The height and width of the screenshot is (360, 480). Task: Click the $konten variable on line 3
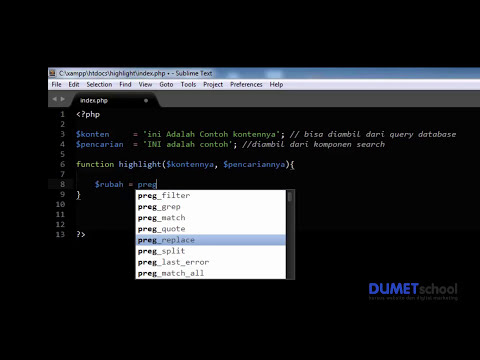pyautogui.click(x=93, y=134)
